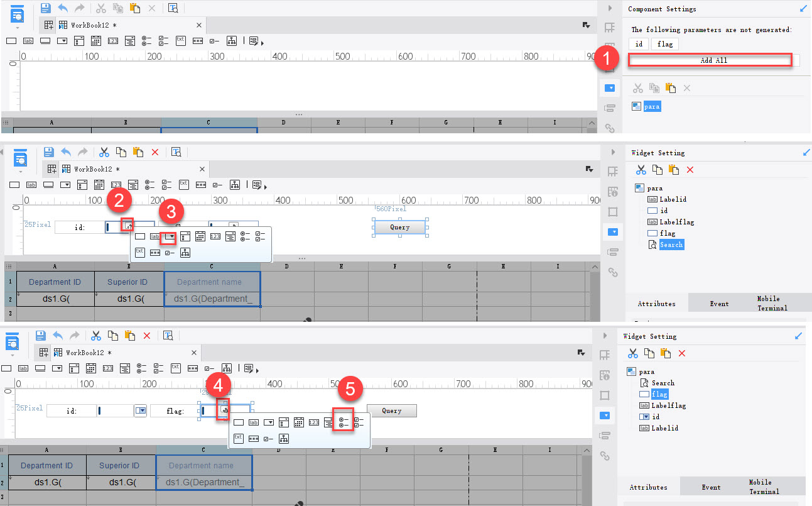Click the Add All button
This screenshot has height=506, width=812.
click(x=710, y=59)
